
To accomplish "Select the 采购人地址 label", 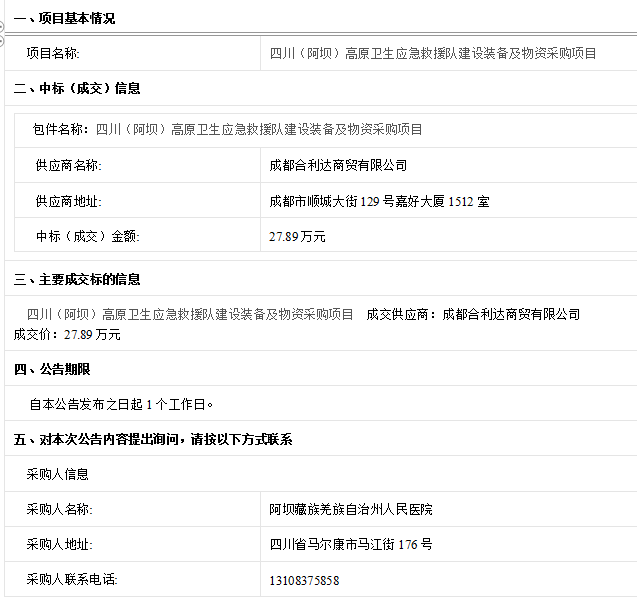I will tap(59, 544).
